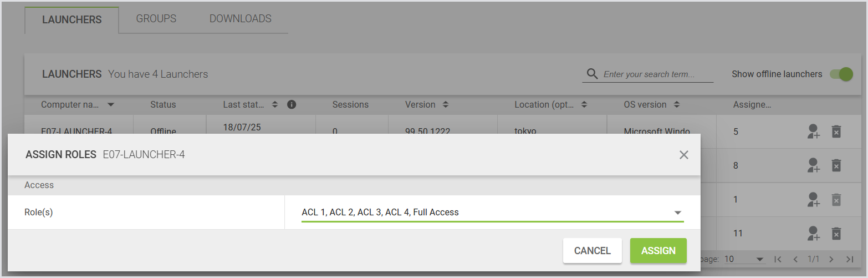The width and height of the screenshot is (868, 278).
Task: Click the info icon beside Last status column
Action: pyautogui.click(x=292, y=104)
